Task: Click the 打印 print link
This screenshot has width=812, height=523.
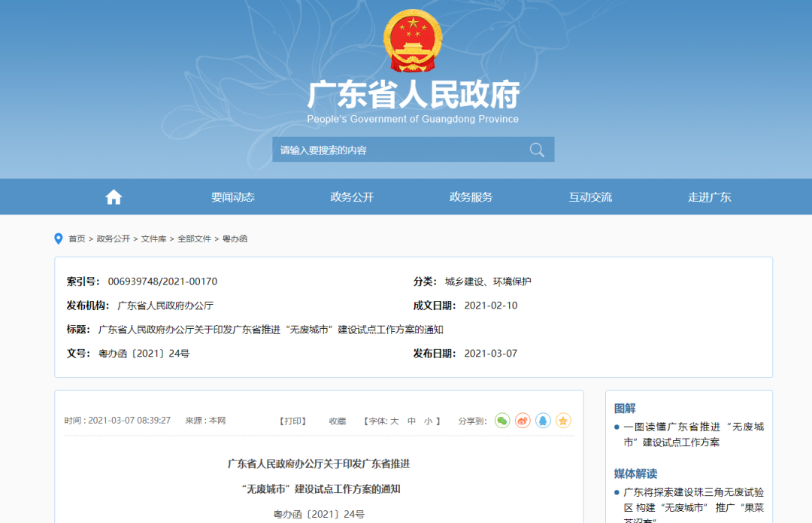Action: pos(293,421)
